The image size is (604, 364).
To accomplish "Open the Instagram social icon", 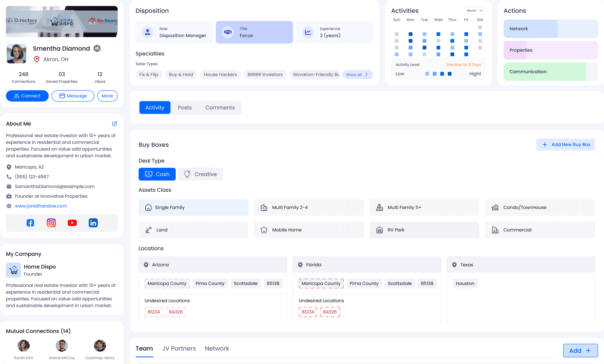I will [x=51, y=223].
